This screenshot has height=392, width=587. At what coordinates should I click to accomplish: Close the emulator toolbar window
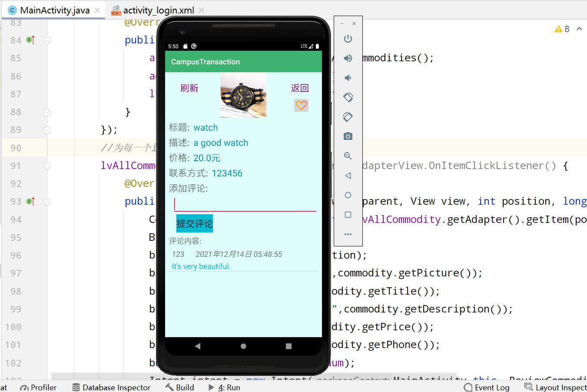354,23
